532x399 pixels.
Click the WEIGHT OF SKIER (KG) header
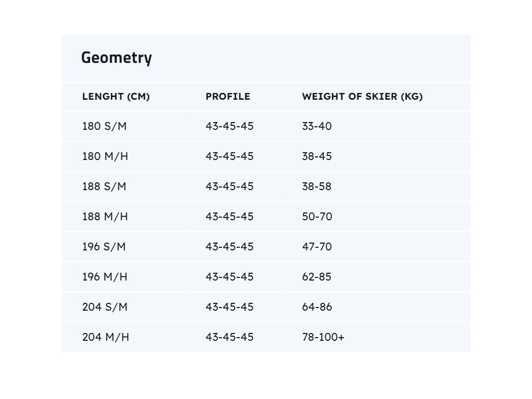click(362, 97)
